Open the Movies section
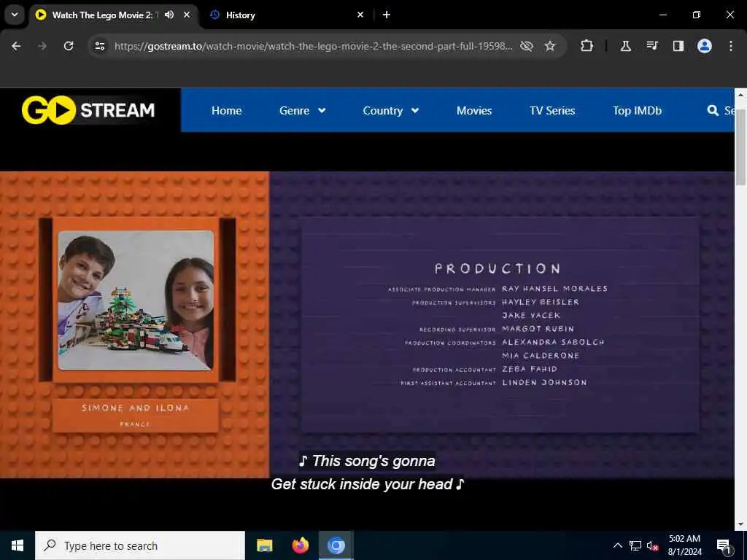 pos(474,111)
